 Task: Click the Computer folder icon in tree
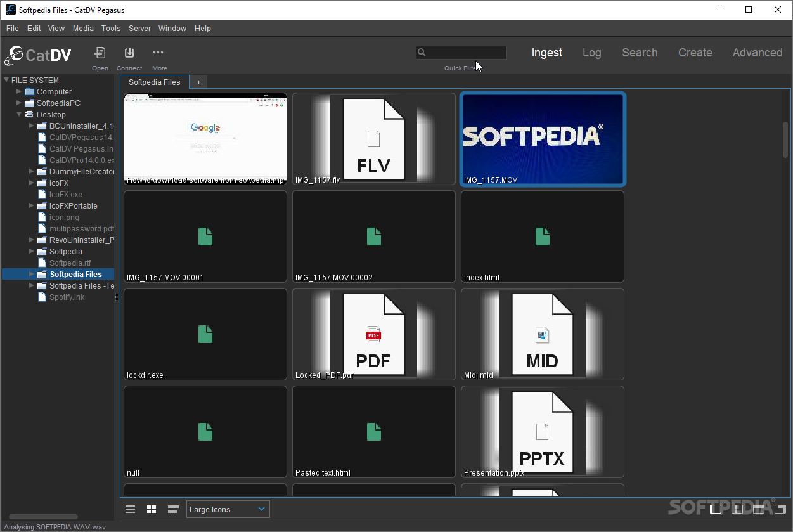29,91
